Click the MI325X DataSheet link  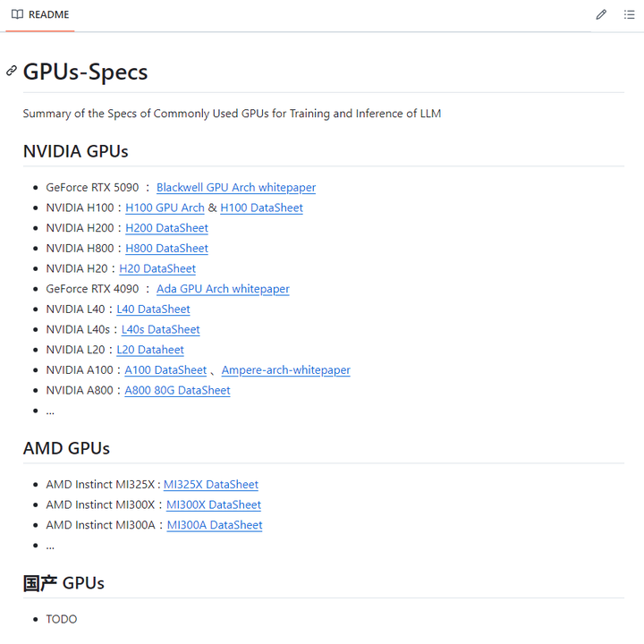pyautogui.click(x=210, y=485)
